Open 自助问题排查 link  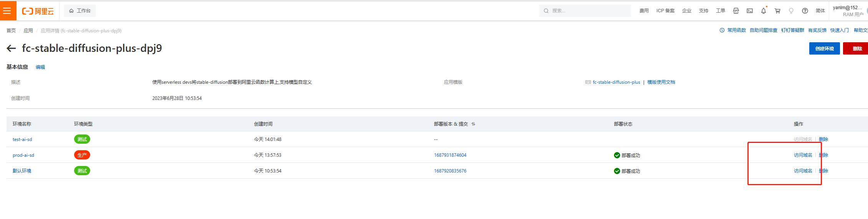[x=764, y=30]
